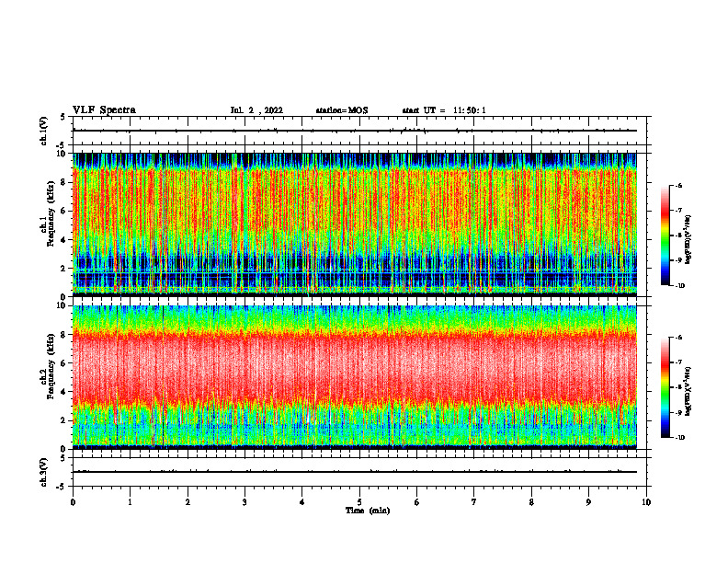This screenshot has width=728, height=563.
Task: Click the -6 label on ch.2 colorbar
Action: point(678,338)
